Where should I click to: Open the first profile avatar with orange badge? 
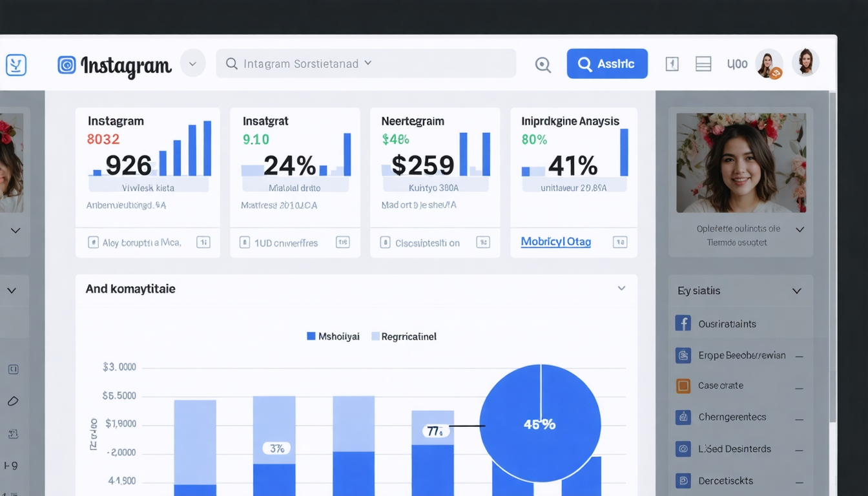(x=769, y=63)
